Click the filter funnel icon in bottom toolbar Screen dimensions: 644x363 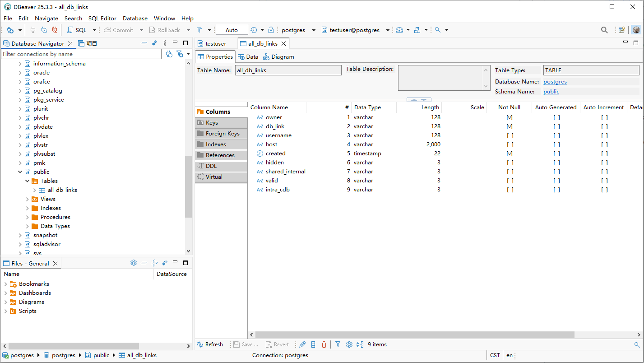[x=338, y=344]
